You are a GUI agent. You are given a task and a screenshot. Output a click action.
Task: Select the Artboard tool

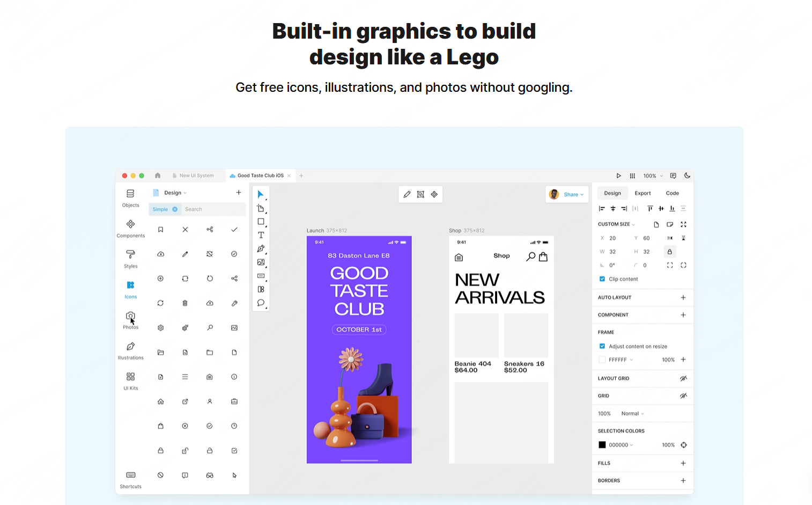261,208
